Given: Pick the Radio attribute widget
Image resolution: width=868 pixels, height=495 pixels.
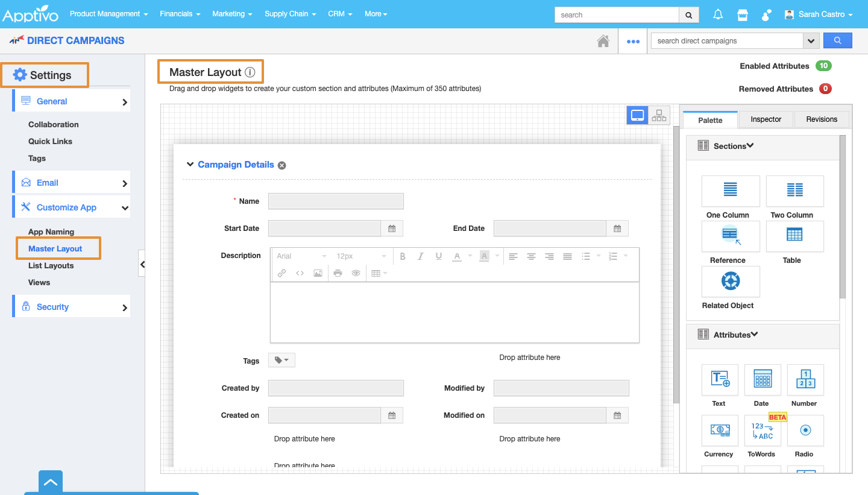Looking at the screenshot, I should coord(805,430).
